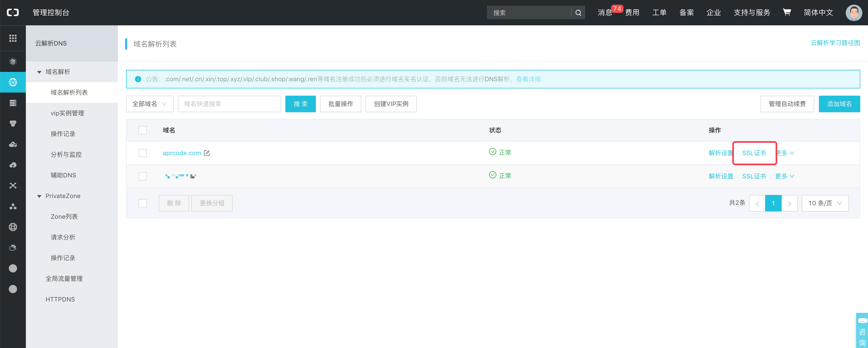Check the aprcode.com row checkbox

tap(142, 153)
